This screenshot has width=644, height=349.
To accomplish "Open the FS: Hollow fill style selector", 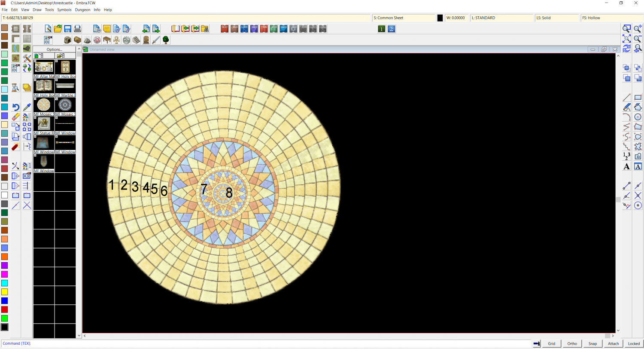I will point(611,18).
